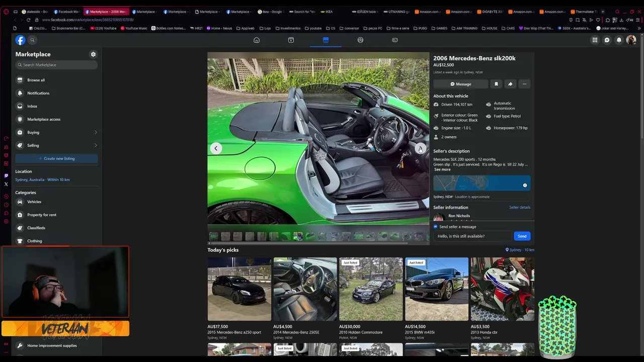Open the 2014 Mercedes-Benz 250SE listing
The width and height of the screenshot is (644, 362).
coord(305,299)
